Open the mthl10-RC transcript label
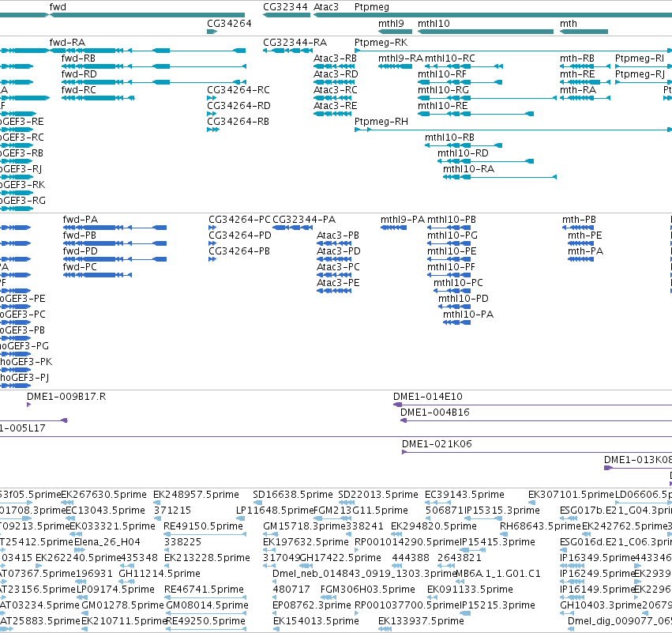The image size is (672, 633). tap(450, 58)
